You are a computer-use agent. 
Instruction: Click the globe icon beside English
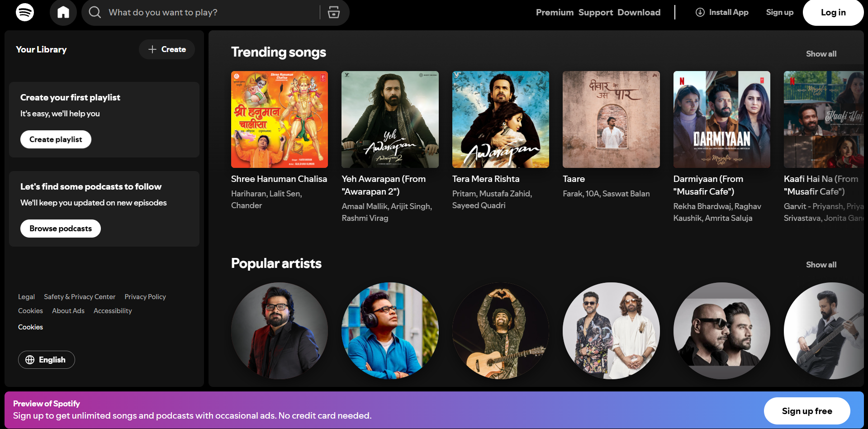click(x=30, y=360)
